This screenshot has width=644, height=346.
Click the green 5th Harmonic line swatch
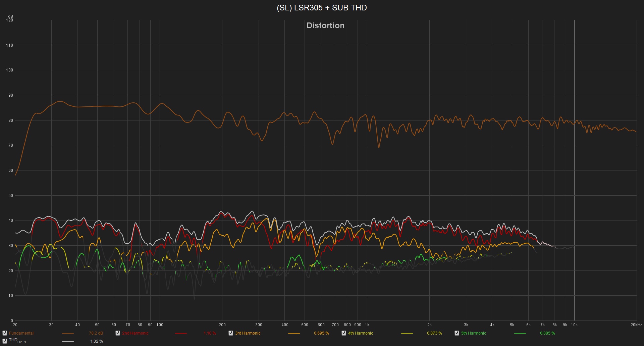tap(520, 333)
